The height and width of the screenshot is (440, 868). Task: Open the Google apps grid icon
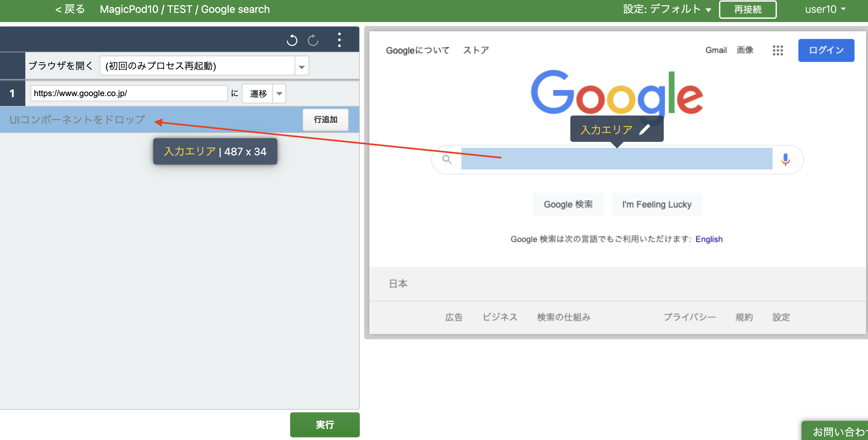coord(778,50)
